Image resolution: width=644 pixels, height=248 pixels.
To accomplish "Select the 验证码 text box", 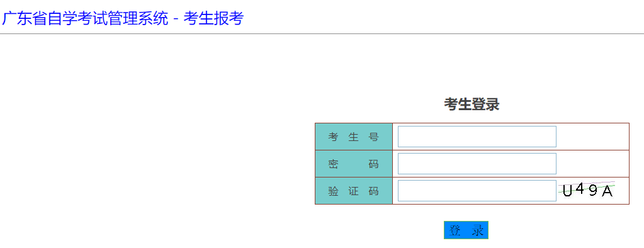I will (477, 191).
